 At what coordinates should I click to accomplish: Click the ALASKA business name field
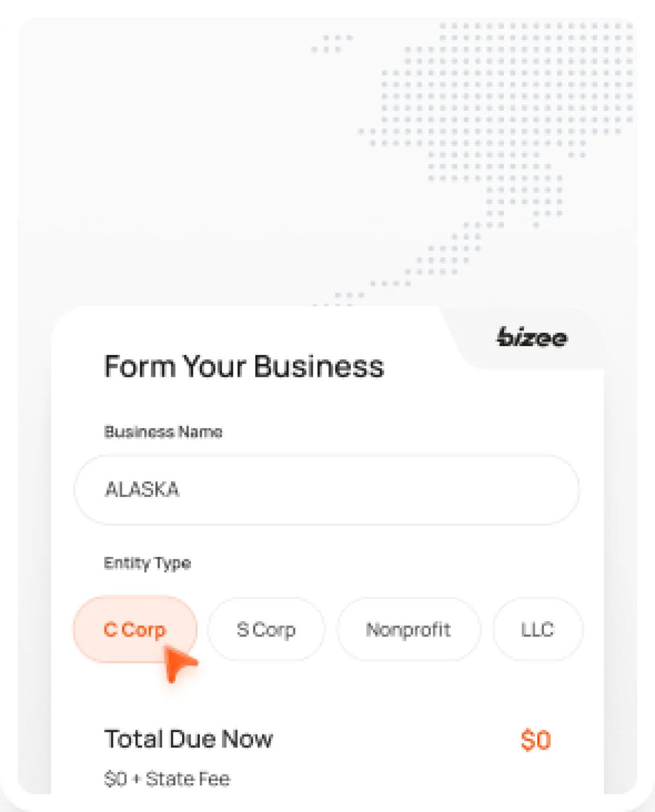327,489
